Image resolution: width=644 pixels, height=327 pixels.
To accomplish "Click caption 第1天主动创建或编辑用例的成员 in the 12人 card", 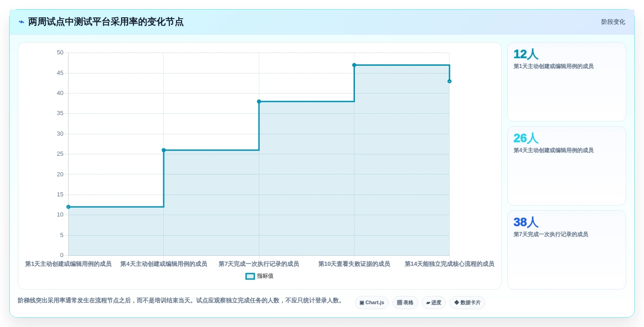I will [x=553, y=66].
